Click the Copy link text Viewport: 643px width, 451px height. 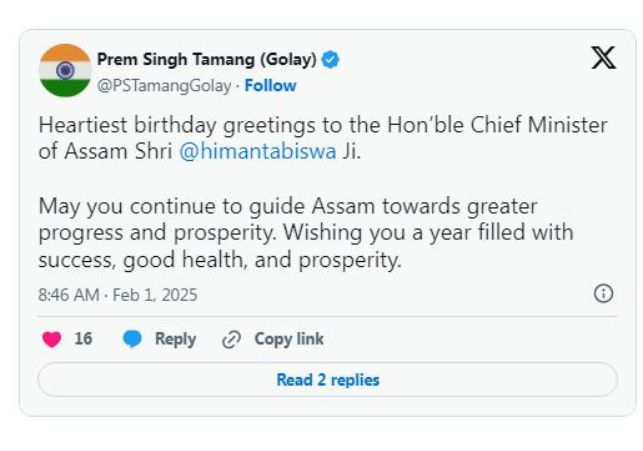pyautogui.click(x=289, y=339)
